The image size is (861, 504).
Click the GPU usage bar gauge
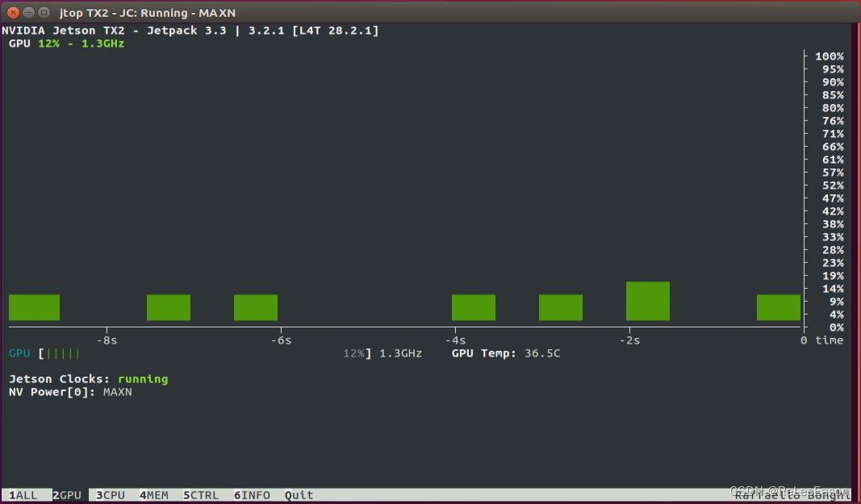pos(190,353)
